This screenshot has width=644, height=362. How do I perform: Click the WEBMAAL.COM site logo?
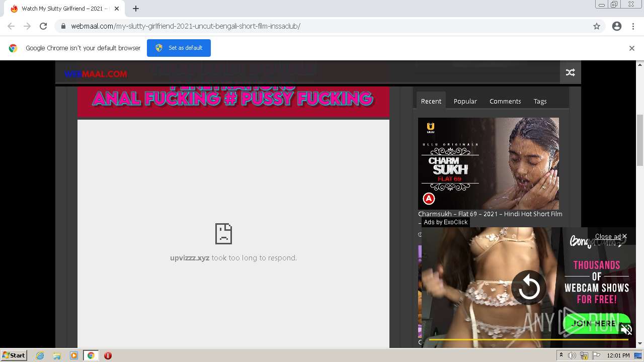pos(96,74)
